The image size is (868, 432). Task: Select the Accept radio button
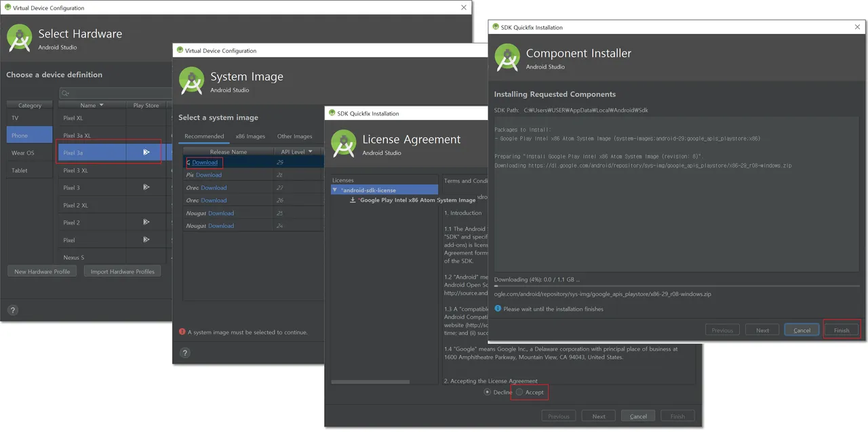pyautogui.click(x=519, y=392)
